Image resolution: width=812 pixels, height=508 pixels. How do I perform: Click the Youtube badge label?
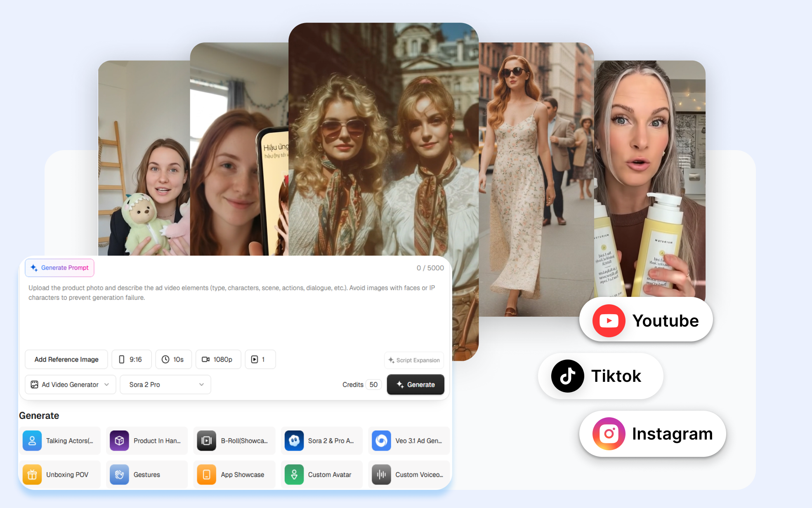click(x=666, y=321)
